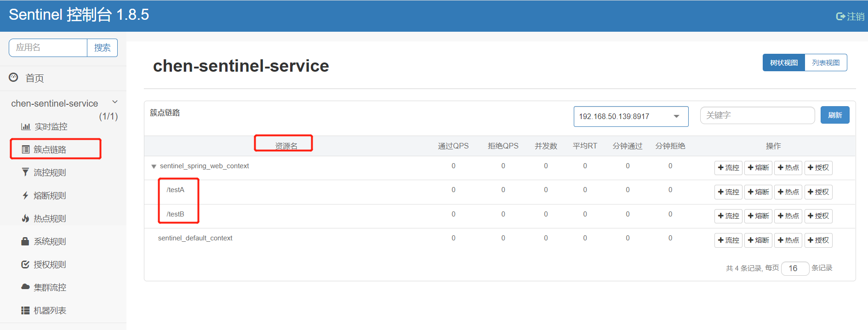Click the 分钟通过 column header
This screenshot has height=330, width=868.
pyautogui.click(x=628, y=146)
